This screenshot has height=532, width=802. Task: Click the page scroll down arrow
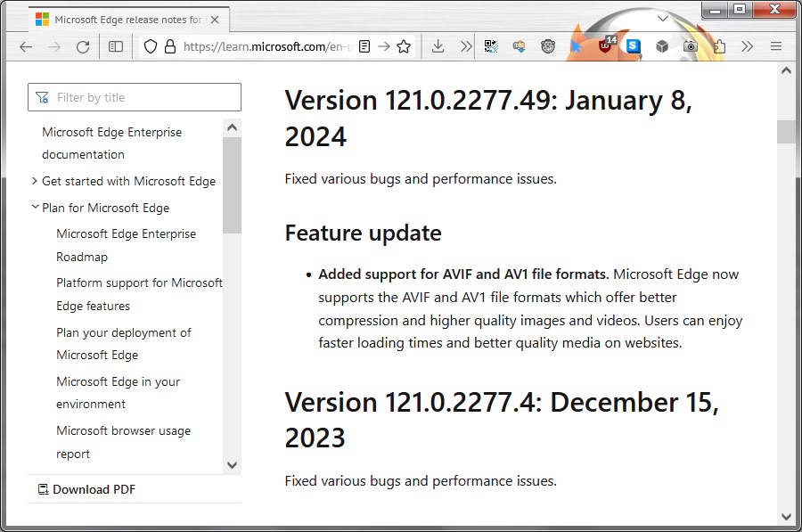[787, 517]
